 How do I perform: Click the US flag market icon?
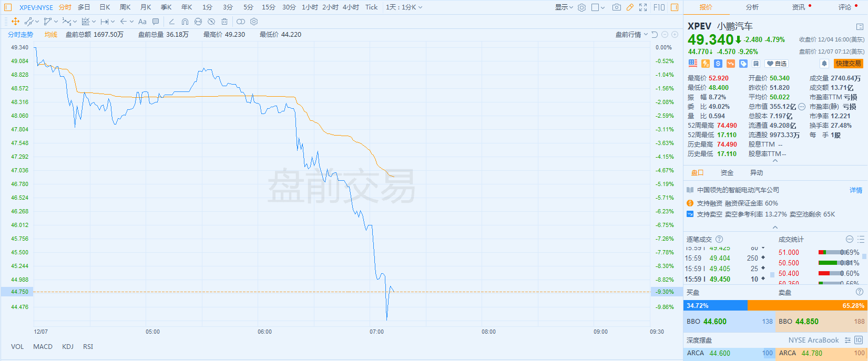pyautogui.click(x=693, y=64)
